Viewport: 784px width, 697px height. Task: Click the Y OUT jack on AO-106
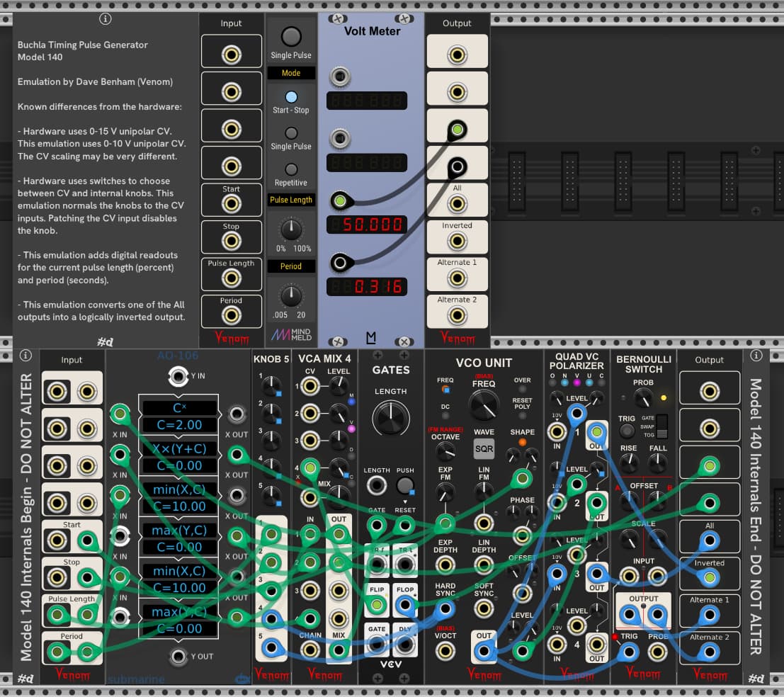pos(179,656)
